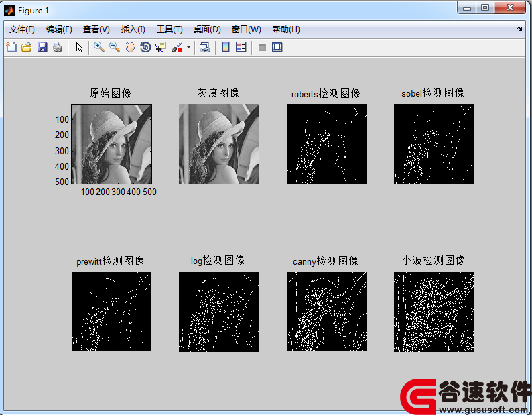Click the New Figure toolbar icon
This screenshot has height=415, width=532.
[11, 47]
